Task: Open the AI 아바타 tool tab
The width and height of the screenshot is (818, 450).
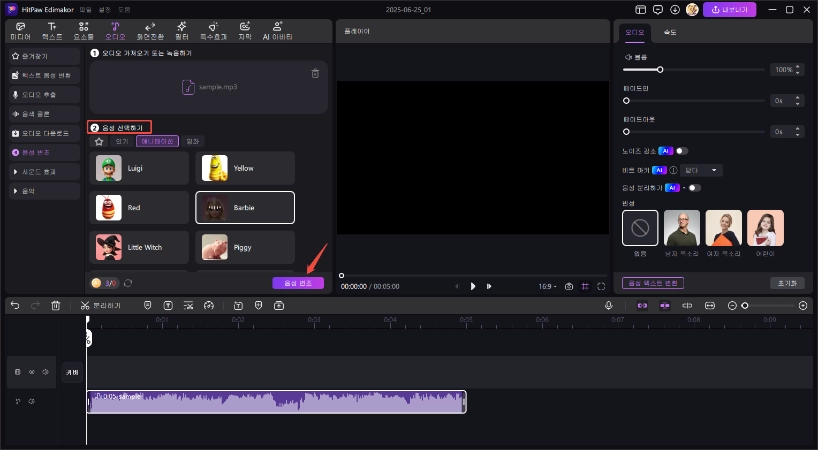Action: pos(278,31)
